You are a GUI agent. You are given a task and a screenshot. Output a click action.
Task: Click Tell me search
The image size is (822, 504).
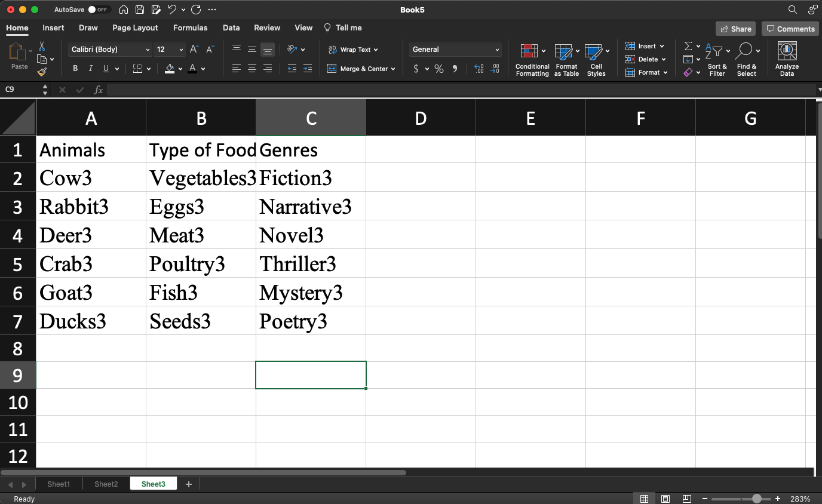pyautogui.click(x=343, y=27)
